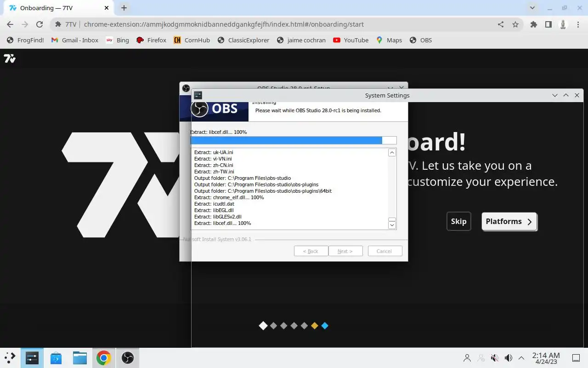Image resolution: width=588 pixels, height=368 pixels.
Task: Select the blue onboarding step dot
Action: click(325, 326)
